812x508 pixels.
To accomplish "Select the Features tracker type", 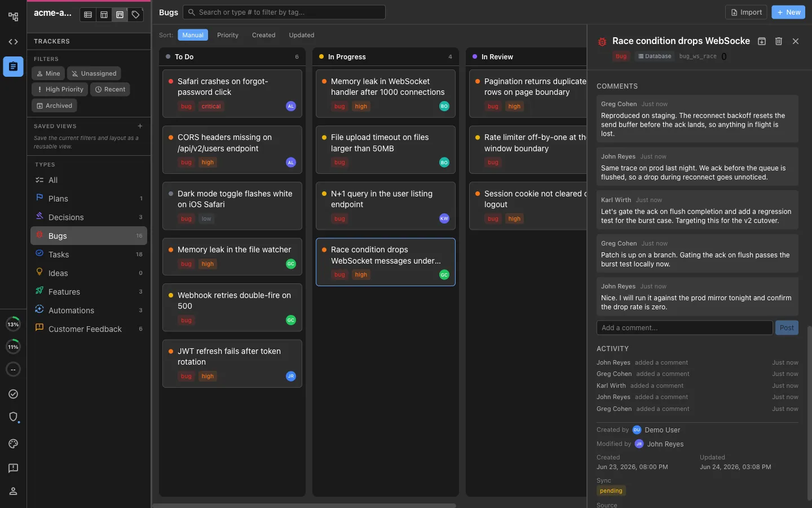I will [x=89, y=292].
